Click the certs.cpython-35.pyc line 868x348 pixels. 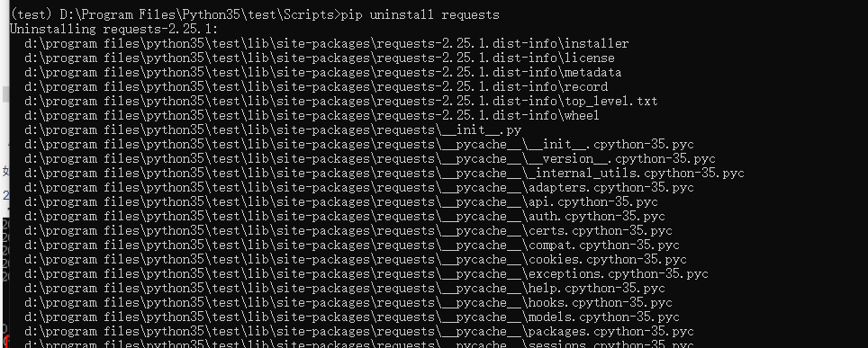[x=348, y=231]
